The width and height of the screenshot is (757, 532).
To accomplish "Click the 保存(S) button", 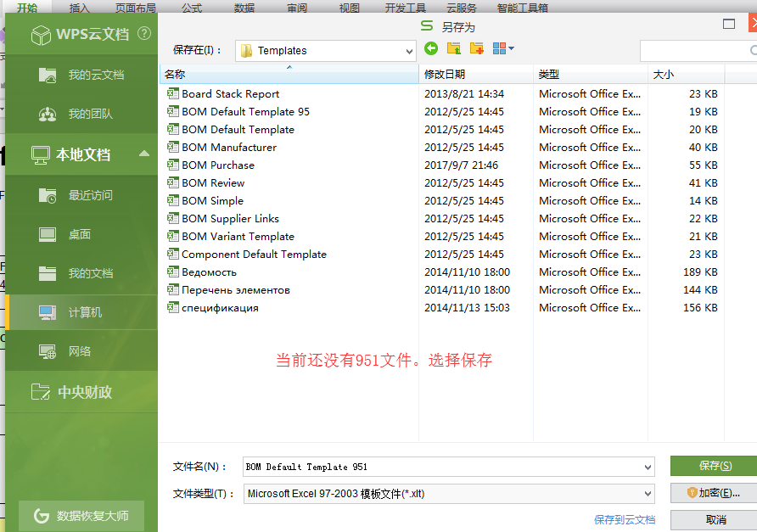I will 715,466.
